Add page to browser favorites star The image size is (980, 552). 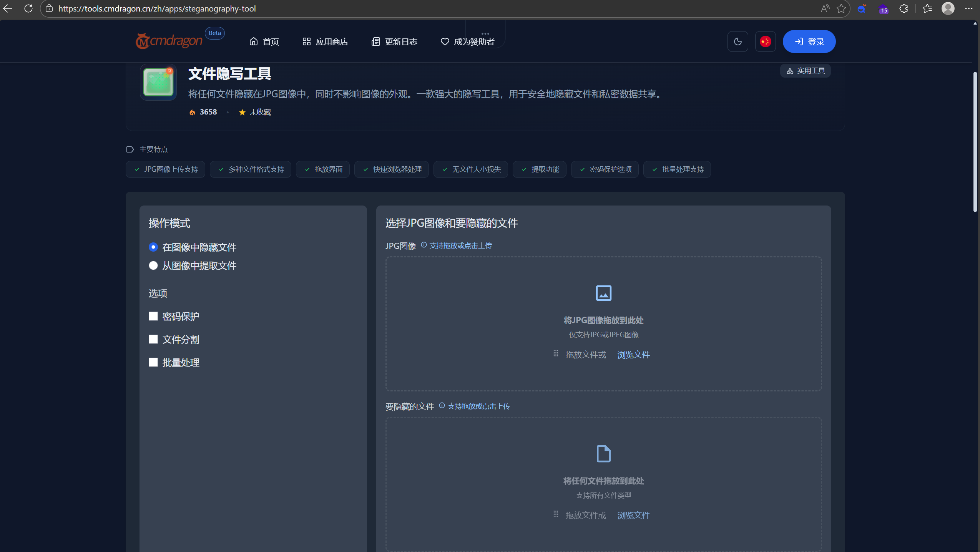[841, 8]
